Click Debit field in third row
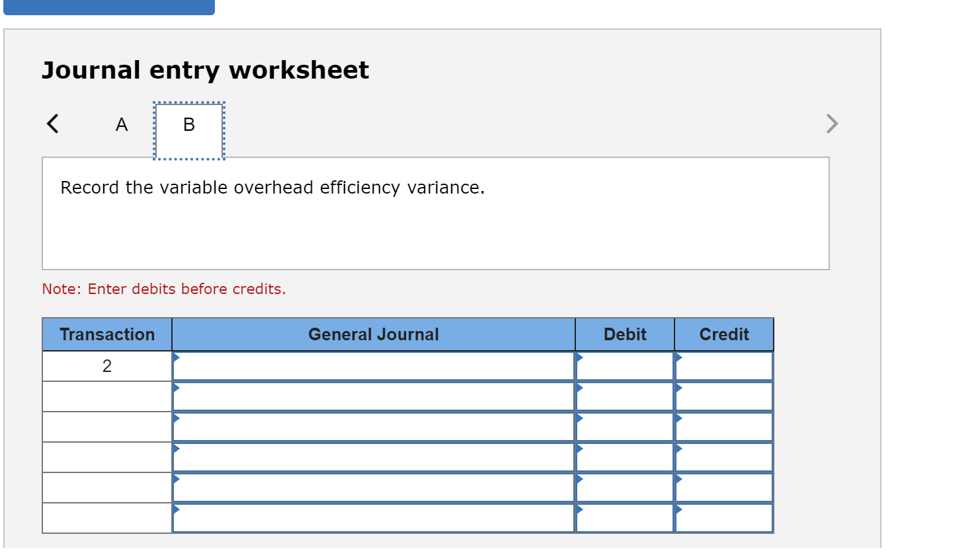This screenshot has width=980, height=553. (625, 427)
